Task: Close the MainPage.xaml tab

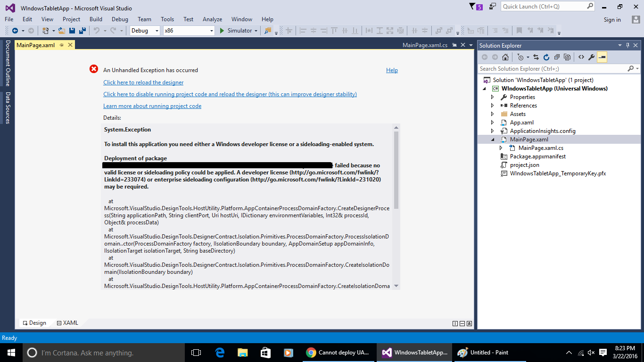Action: click(70, 45)
